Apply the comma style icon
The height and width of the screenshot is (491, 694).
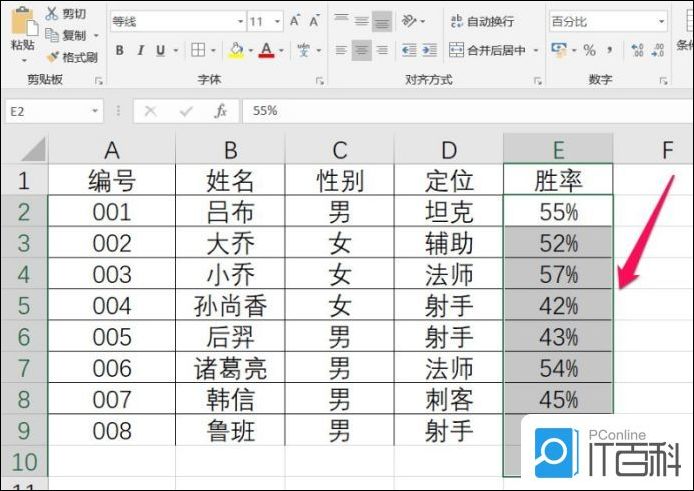[x=610, y=50]
